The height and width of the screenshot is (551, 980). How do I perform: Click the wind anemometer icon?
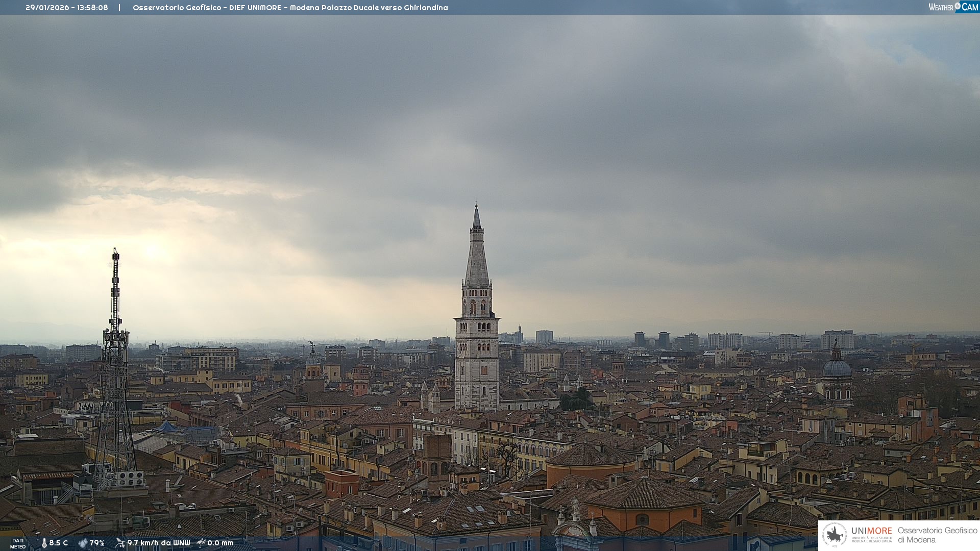click(x=120, y=543)
